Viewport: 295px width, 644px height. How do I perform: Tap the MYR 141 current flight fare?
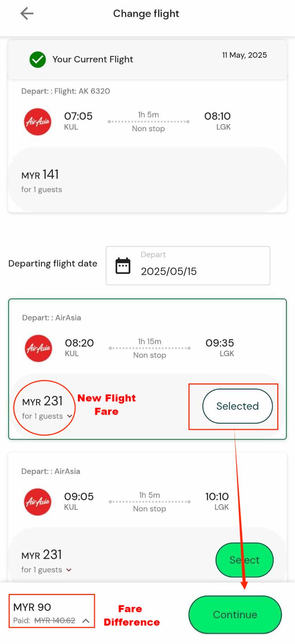coord(40,175)
